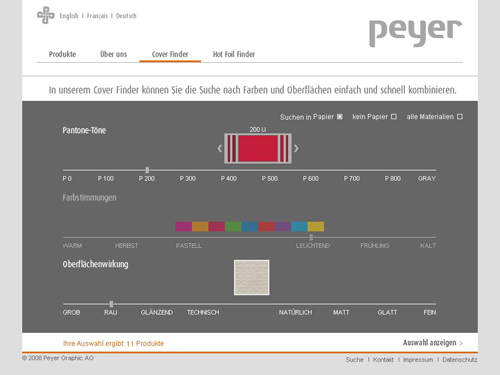Switch language to Français
500x375 pixels.
point(97,16)
